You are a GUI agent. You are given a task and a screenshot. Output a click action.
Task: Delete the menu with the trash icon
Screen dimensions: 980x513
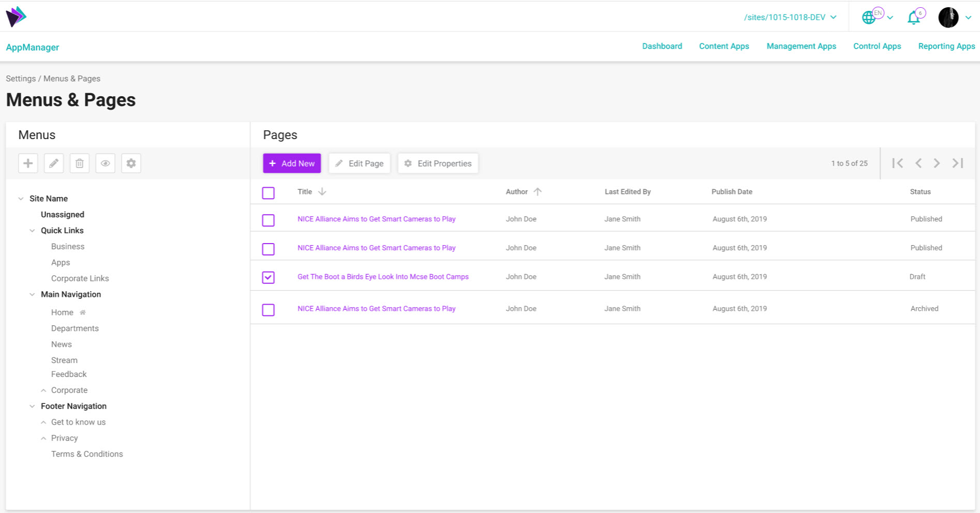click(80, 163)
